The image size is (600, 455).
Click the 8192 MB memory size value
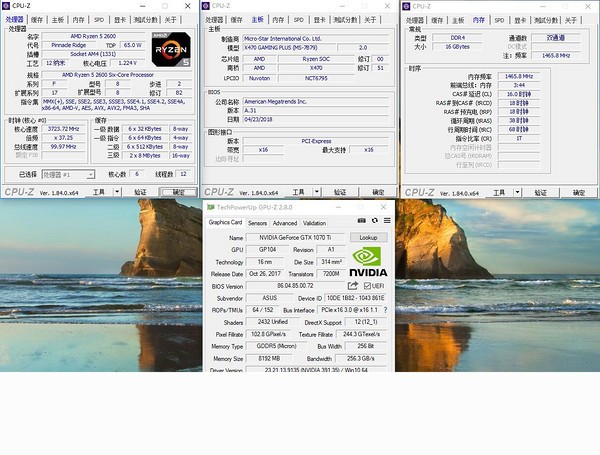point(269,359)
